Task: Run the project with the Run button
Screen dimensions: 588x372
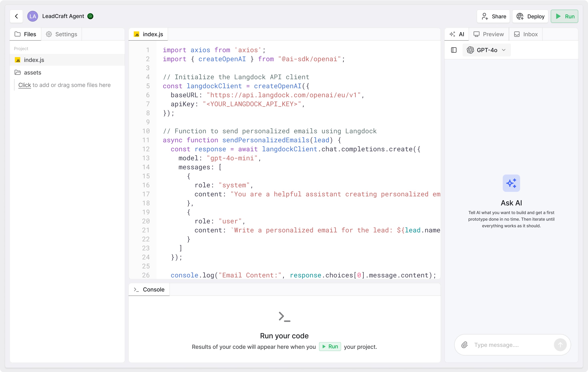Action: click(565, 16)
